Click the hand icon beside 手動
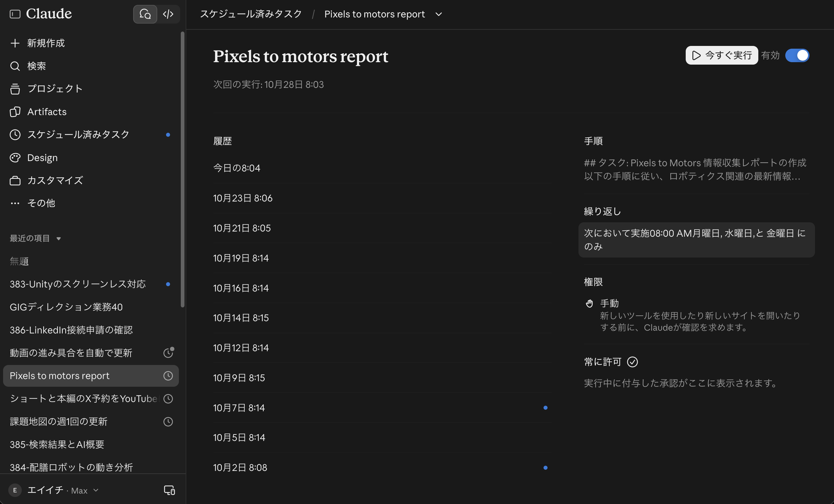The height and width of the screenshot is (504, 834). coord(589,303)
